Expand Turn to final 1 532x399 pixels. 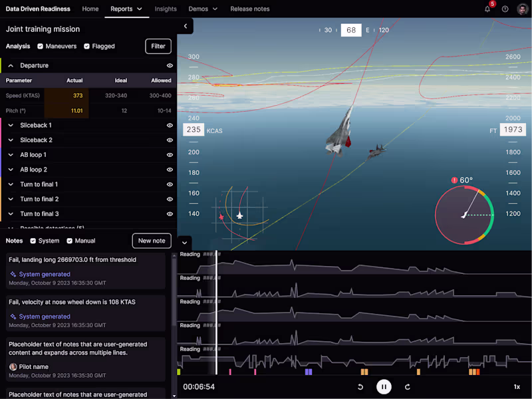pos(11,184)
